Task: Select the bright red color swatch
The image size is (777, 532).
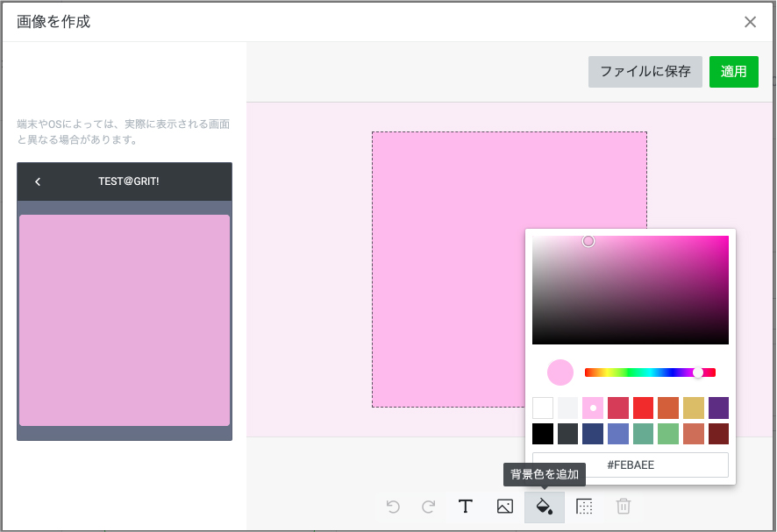Action: (644, 408)
